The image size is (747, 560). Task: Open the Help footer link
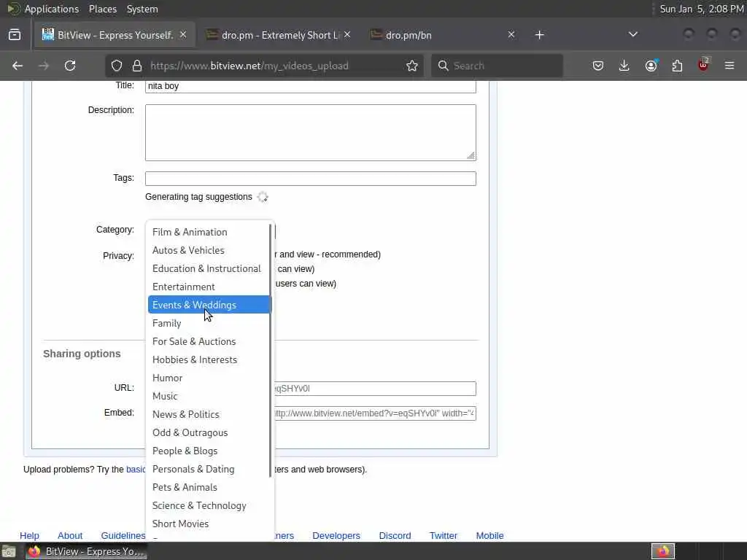click(29, 536)
